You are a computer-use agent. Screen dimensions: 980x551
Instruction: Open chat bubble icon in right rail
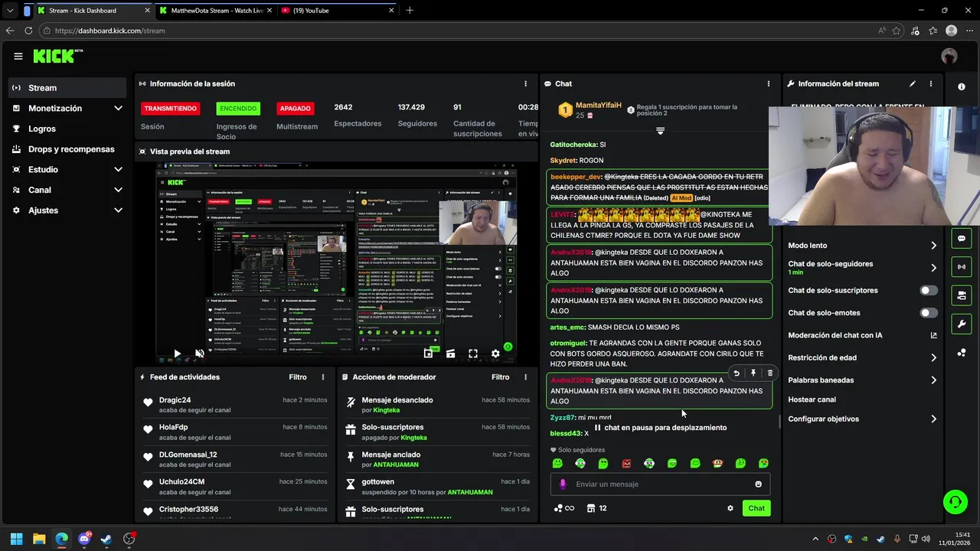coord(962,238)
